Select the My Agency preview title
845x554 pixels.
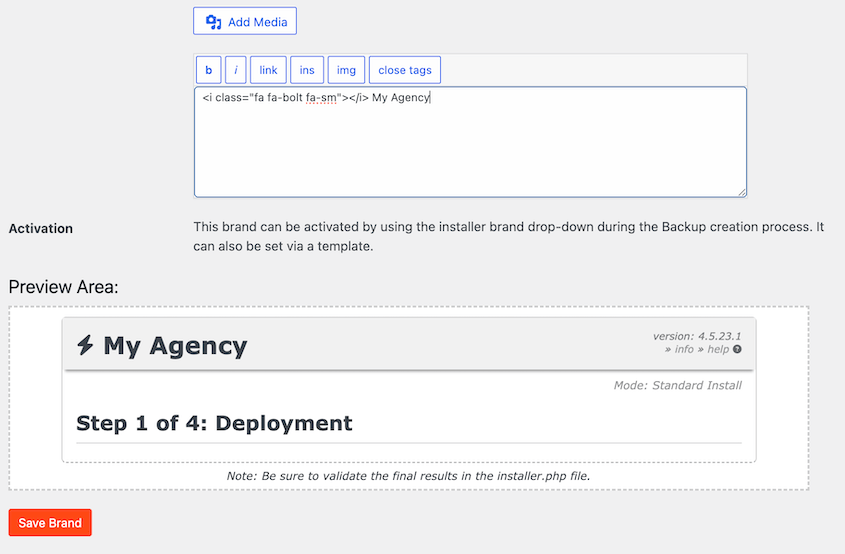point(175,346)
